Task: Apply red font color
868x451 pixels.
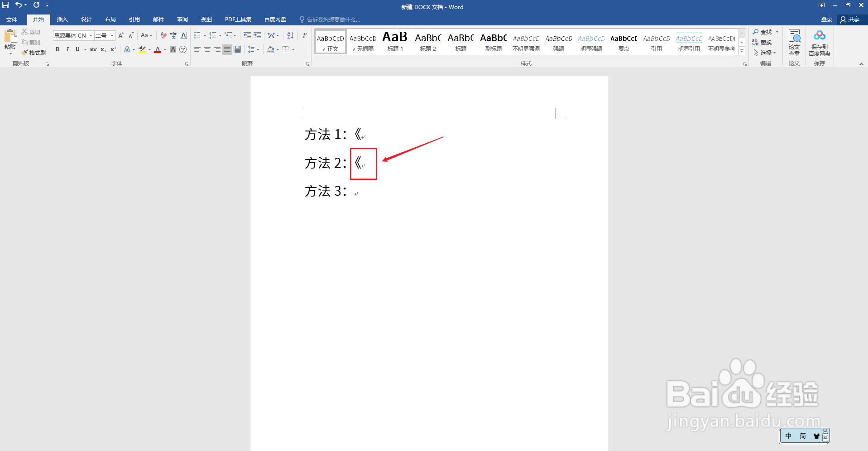Action: (158, 49)
